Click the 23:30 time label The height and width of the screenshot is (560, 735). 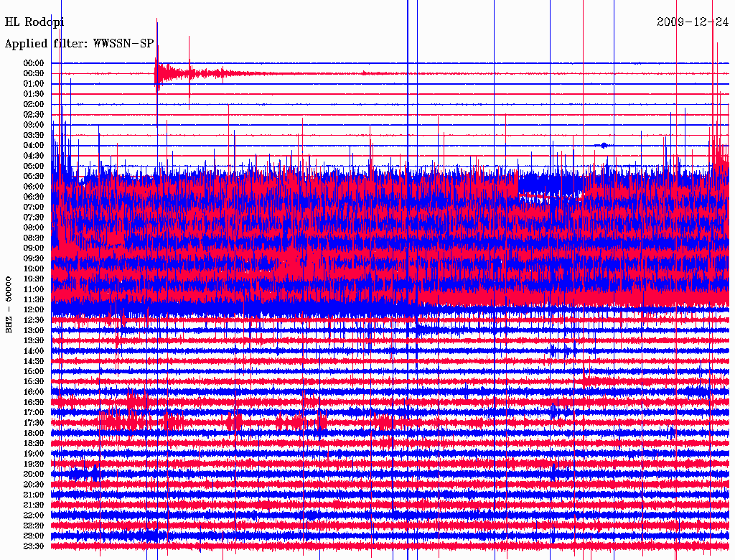tap(34, 546)
